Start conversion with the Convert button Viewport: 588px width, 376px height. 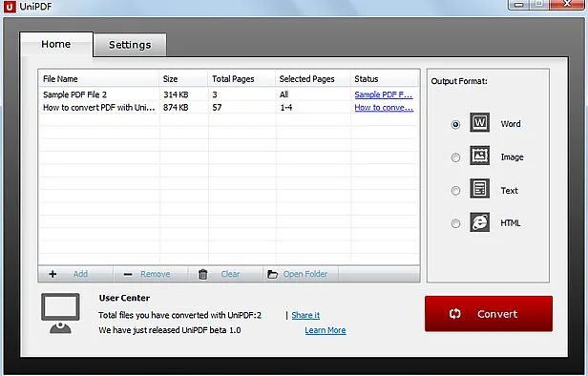(x=489, y=314)
